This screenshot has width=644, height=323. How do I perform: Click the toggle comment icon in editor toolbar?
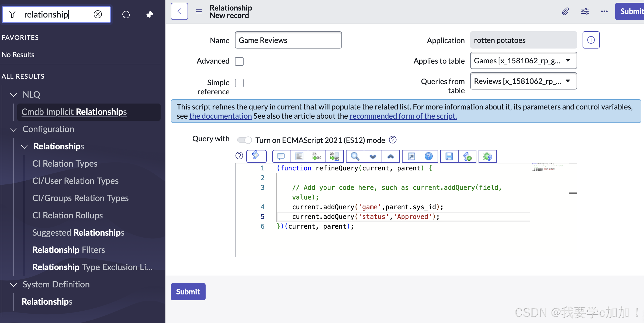click(x=281, y=156)
